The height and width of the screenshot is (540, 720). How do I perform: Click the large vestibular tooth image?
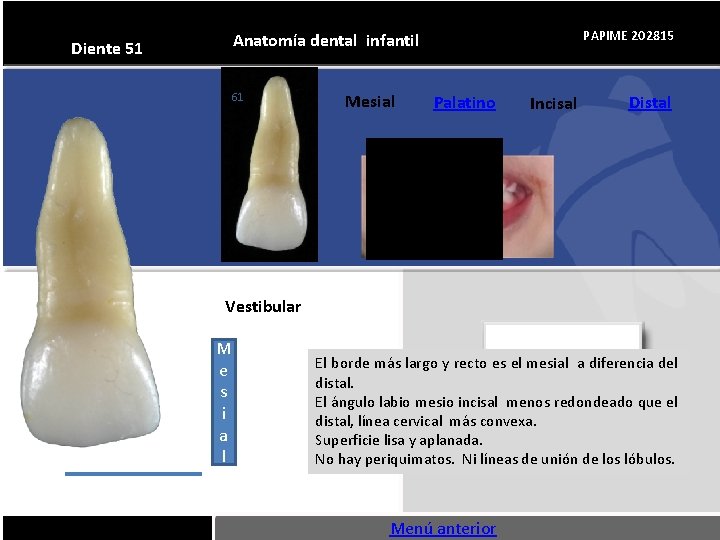tap(90, 281)
